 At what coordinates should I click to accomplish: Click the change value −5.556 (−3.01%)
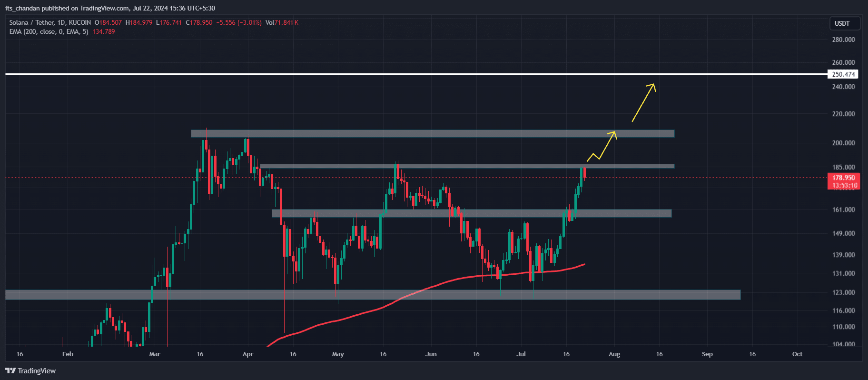[x=239, y=22]
